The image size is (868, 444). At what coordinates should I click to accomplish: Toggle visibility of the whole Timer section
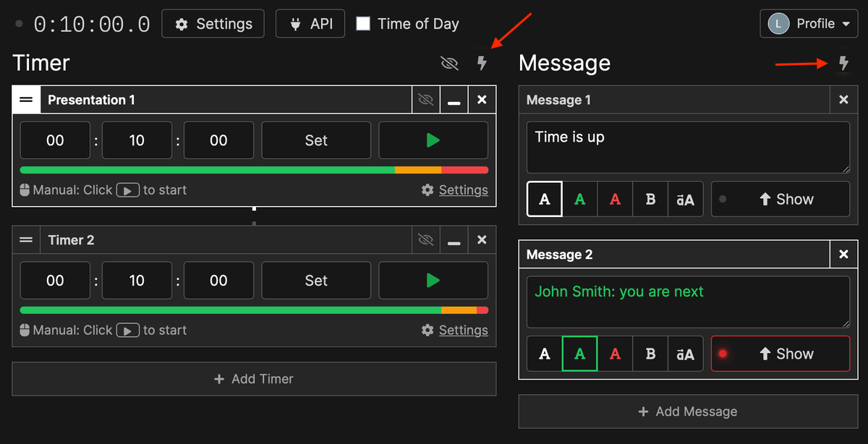click(449, 64)
